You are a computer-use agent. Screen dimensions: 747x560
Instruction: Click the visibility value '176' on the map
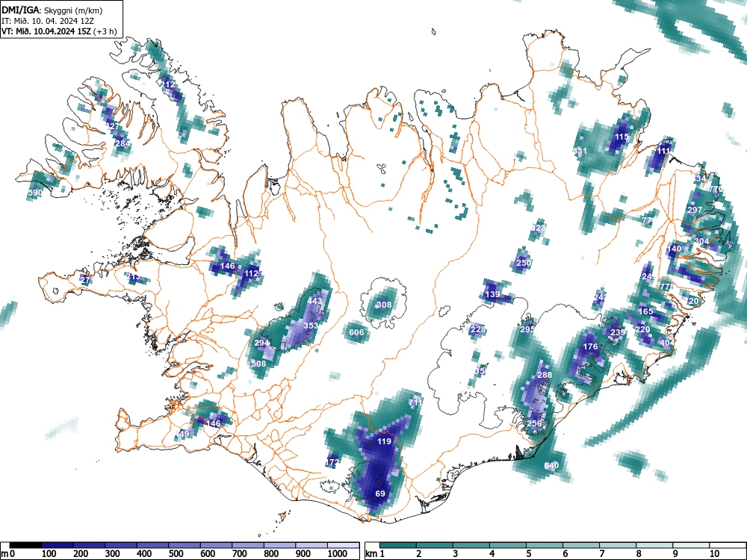coord(590,346)
